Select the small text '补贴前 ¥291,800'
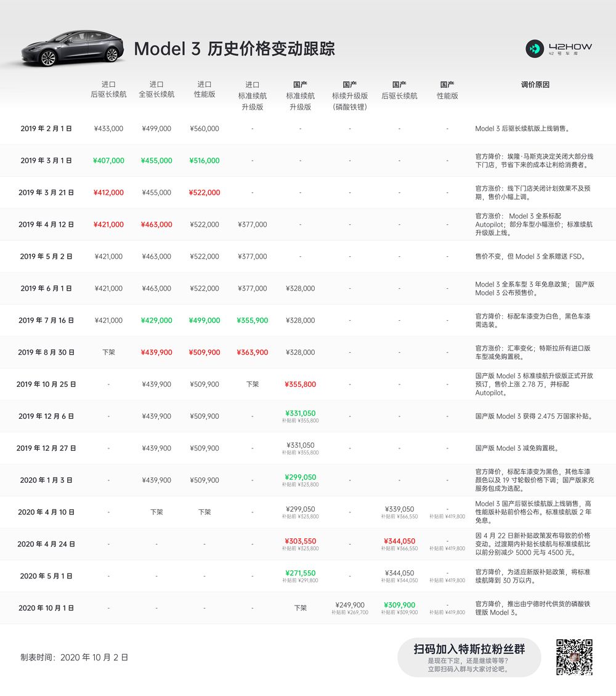 click(x=300, y=581)
